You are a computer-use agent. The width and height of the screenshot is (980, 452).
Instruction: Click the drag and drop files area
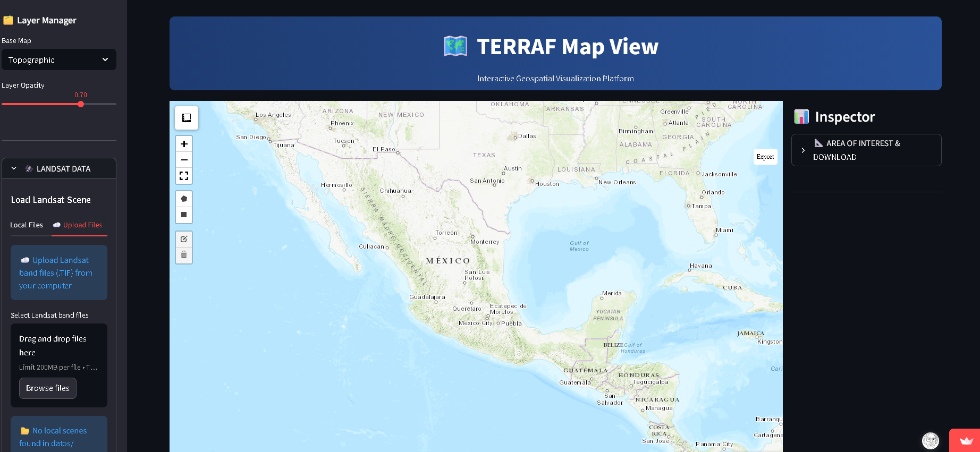pyautogui.click(x=59, y=365)
